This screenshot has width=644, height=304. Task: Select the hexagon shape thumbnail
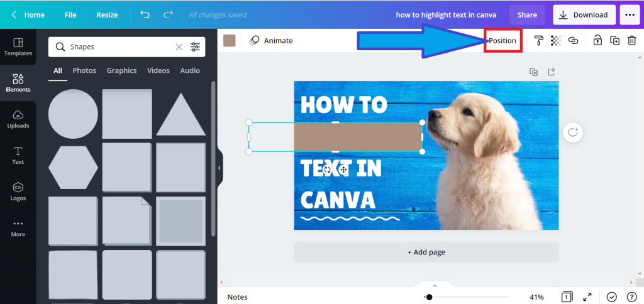point(73,167)
